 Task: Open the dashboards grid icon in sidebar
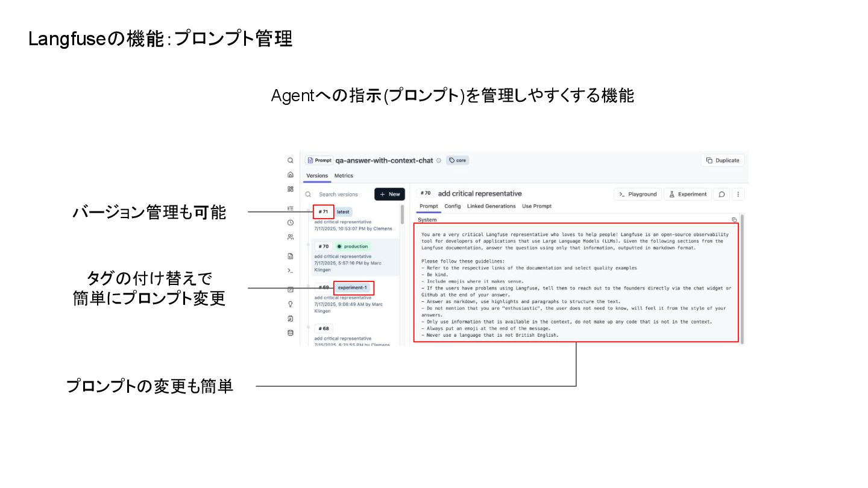tap(291, 189)
